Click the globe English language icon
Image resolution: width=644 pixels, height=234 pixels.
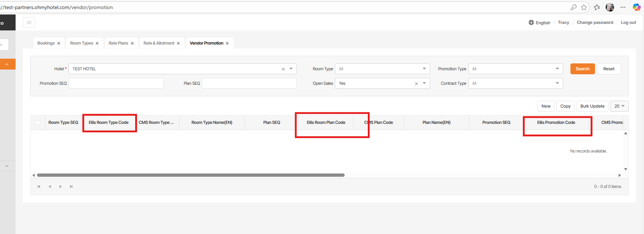tap(531, 22)
